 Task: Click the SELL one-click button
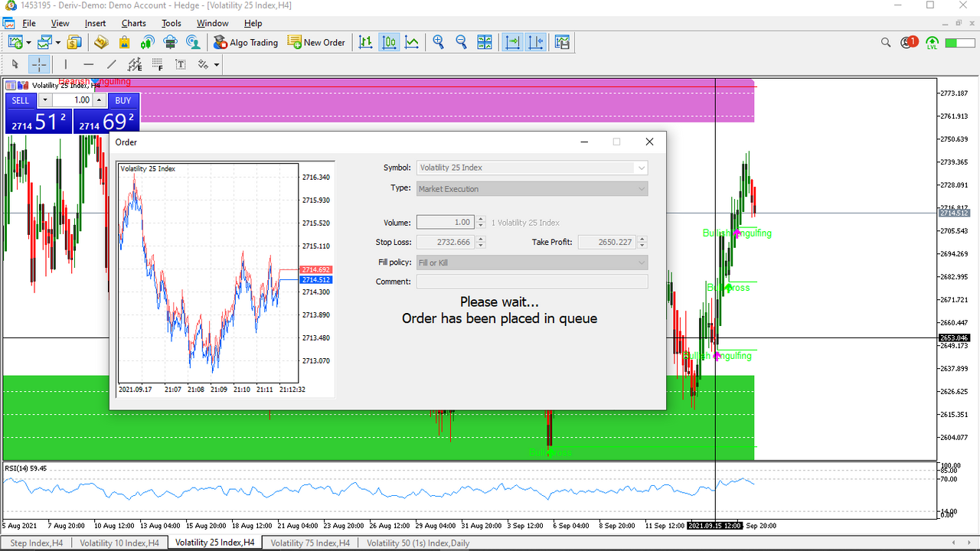coord(21,100)
